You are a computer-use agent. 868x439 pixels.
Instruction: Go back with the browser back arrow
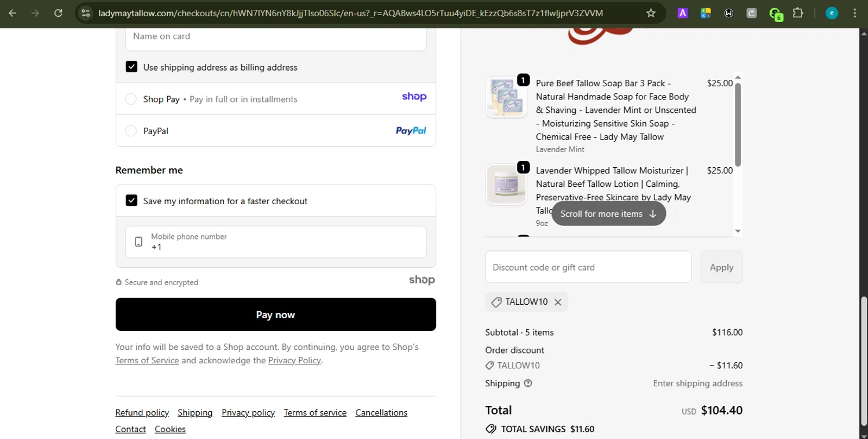[x=12, y=13]
